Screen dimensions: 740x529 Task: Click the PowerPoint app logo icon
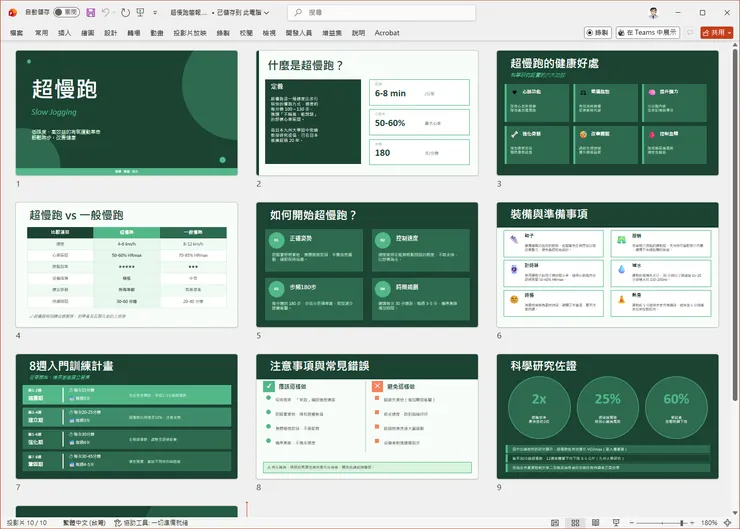click(13, 13)
